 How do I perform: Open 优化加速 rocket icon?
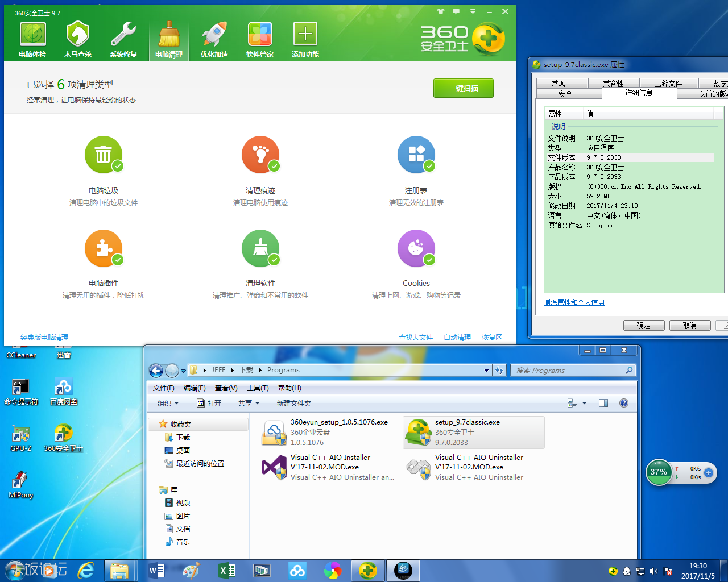[x=214, y=40]
